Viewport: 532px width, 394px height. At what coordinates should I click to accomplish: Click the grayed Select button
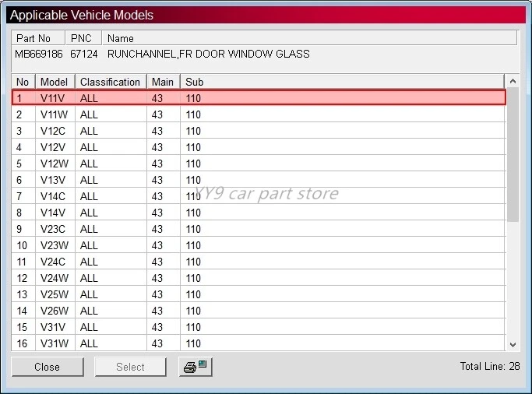click(130, 367)
